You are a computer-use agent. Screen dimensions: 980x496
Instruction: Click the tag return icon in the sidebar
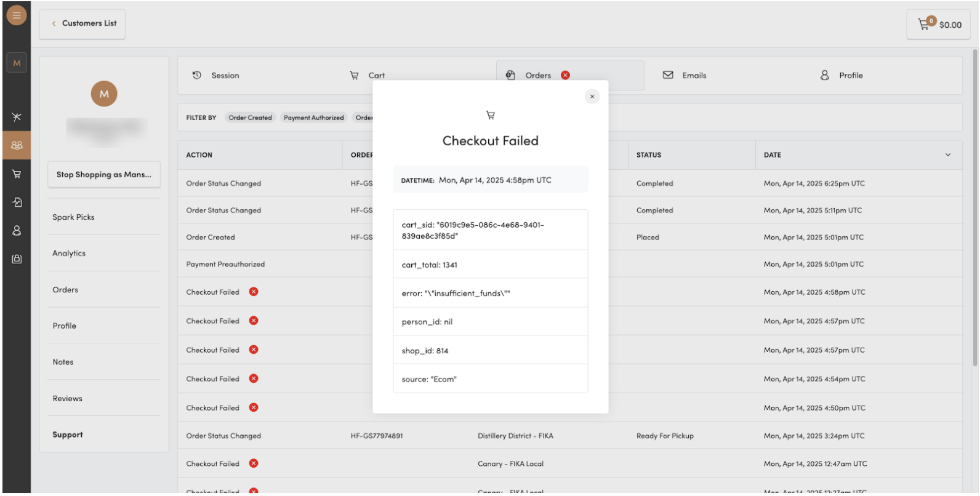pyautogui.click(x=17, y=202)
